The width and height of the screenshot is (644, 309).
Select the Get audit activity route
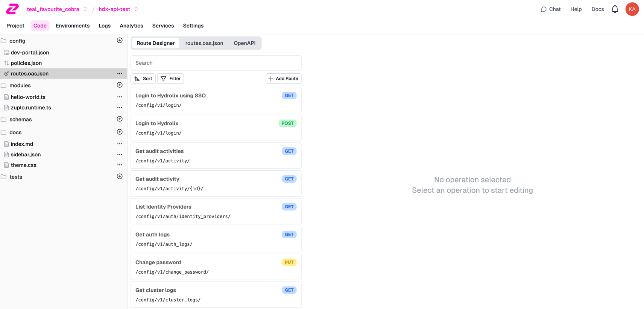(x=216, y=184)
